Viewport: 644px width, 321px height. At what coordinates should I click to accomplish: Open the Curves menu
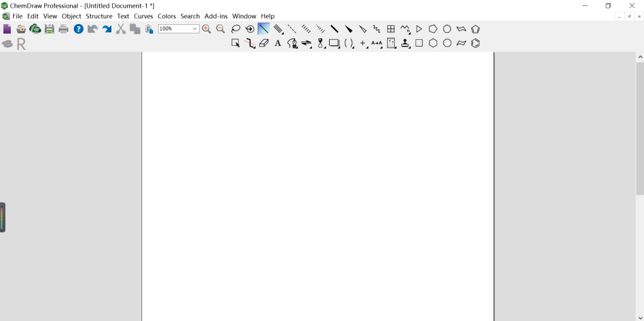143,16
